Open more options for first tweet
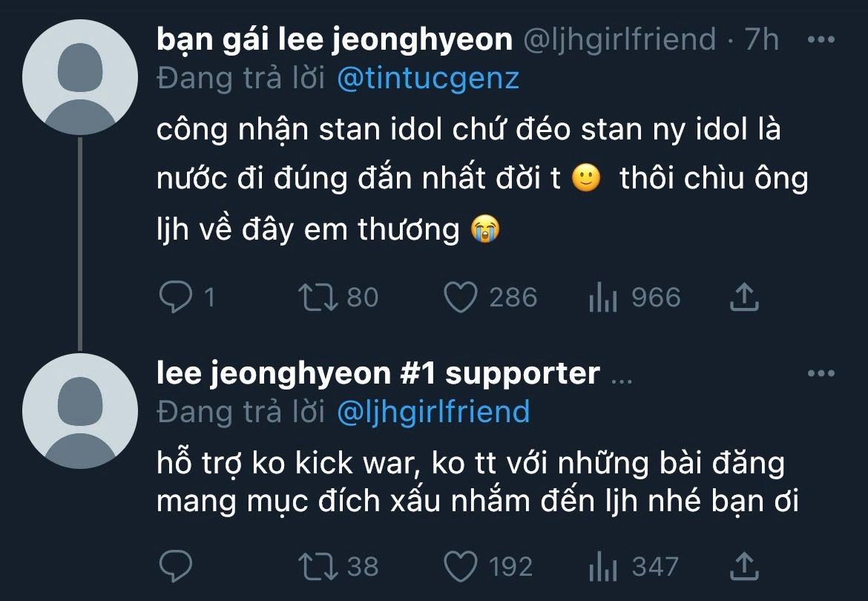 click(x=821, y=39)
